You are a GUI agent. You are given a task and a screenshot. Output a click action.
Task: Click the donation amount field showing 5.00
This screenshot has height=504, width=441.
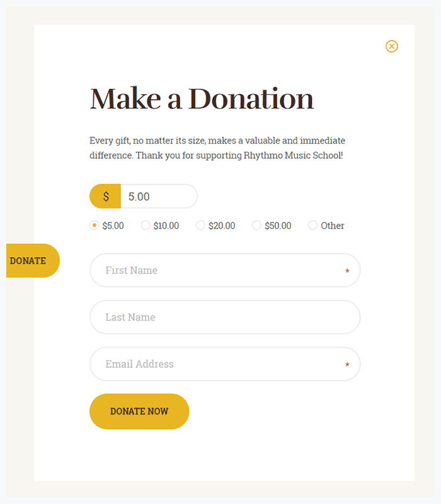(157, 196)
